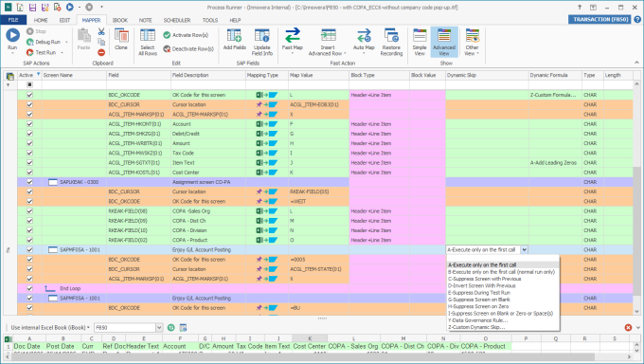
Task: Click Activate Row(s) button
Action: (x=186, y=35)
